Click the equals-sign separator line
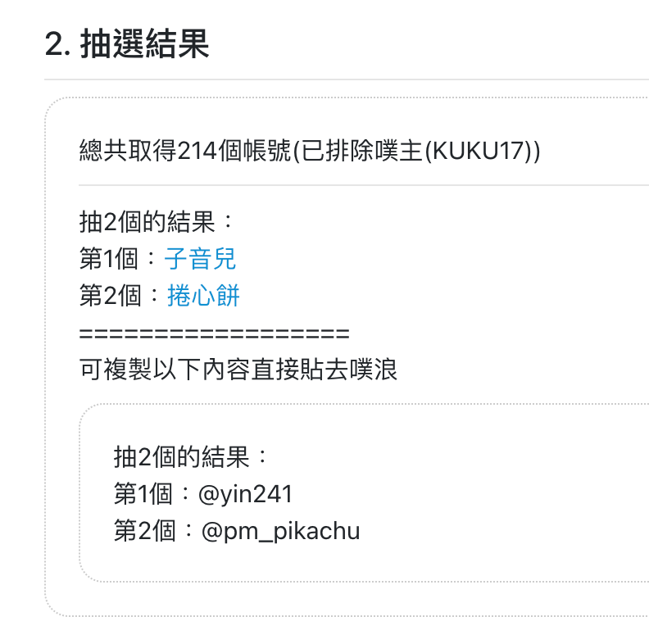649x644 pixels. click(x=215, y=333)
